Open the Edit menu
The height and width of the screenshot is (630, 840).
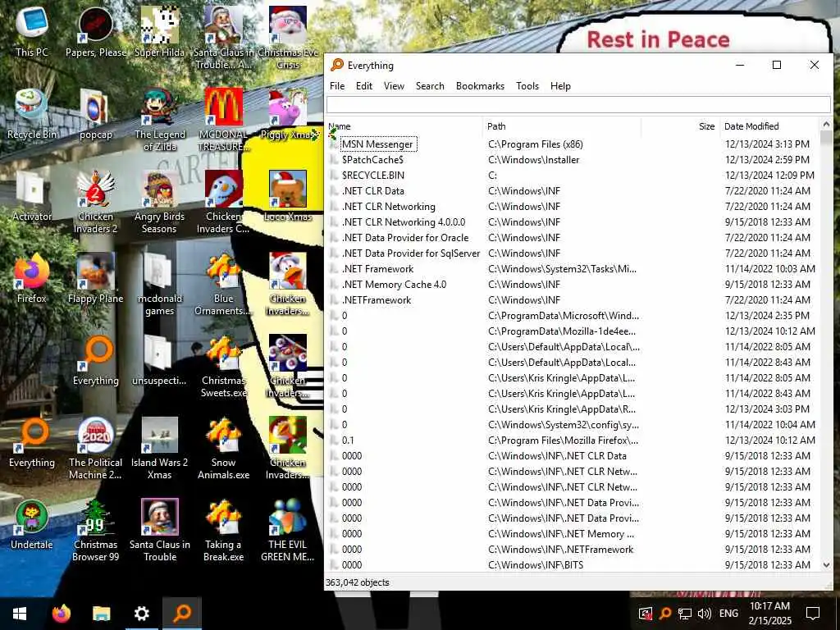tap(363, 85)
